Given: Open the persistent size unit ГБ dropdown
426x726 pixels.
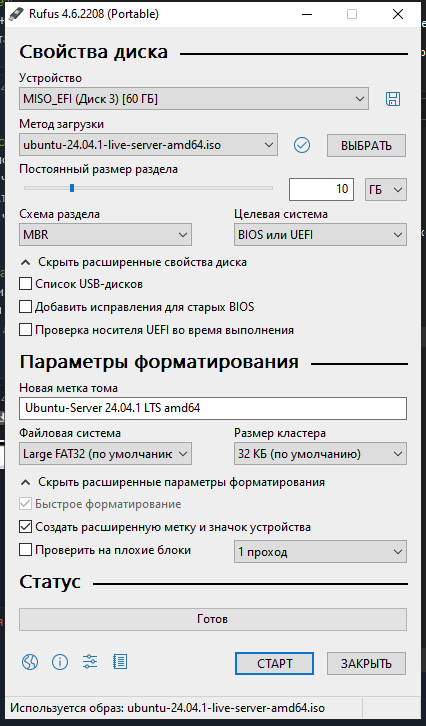Looking at the screenshot, I should click(386, 189).
